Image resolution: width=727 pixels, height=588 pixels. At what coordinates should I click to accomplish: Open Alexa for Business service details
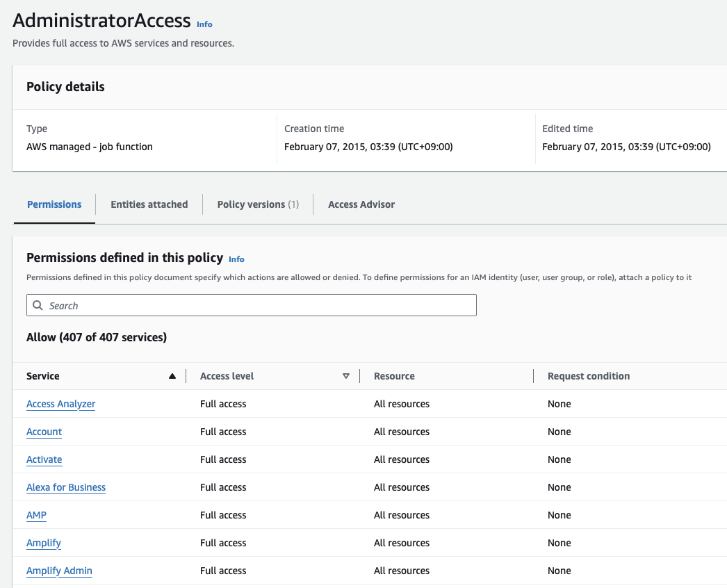pyautogui.click(x=66, y=487)
